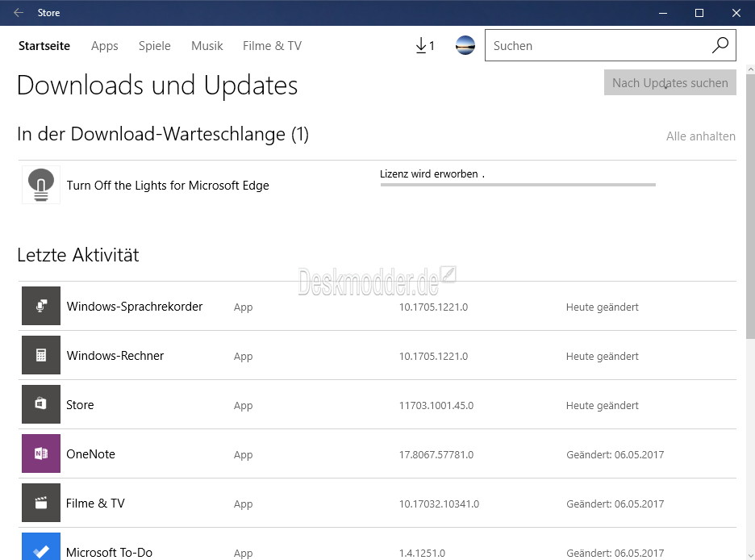This screenshot has width=755, height=560.
Task: Click the back arrow in Store title bar
Action: pos(19,13)
